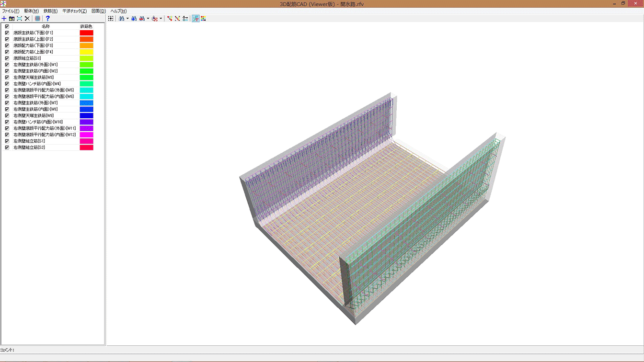Uncheck 底版組立筋[S3] checkbox
The height and width of the screenshot is (362, 644).
tap(7, 58)
